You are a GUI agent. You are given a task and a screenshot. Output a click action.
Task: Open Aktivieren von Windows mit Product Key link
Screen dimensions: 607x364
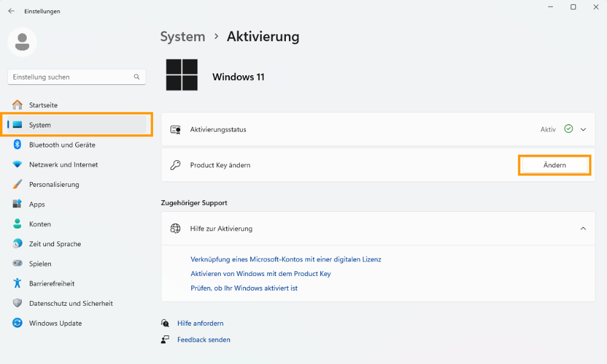click(260, 274)
